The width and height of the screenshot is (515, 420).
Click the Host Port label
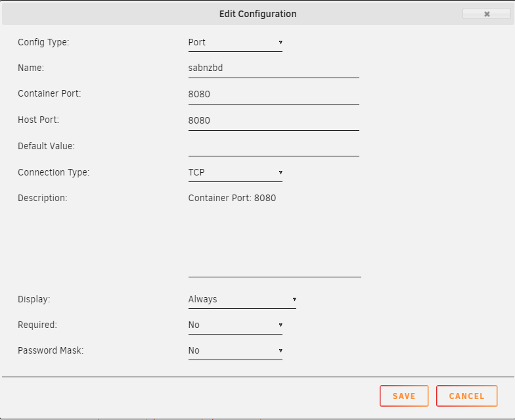click(x=38, y=120)
